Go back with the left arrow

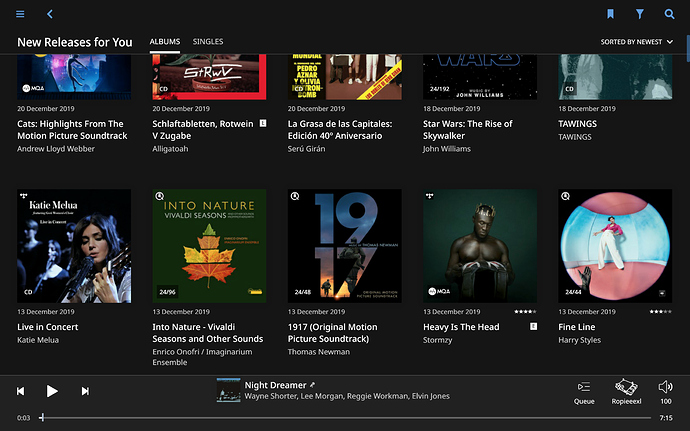tap(50, 14)
